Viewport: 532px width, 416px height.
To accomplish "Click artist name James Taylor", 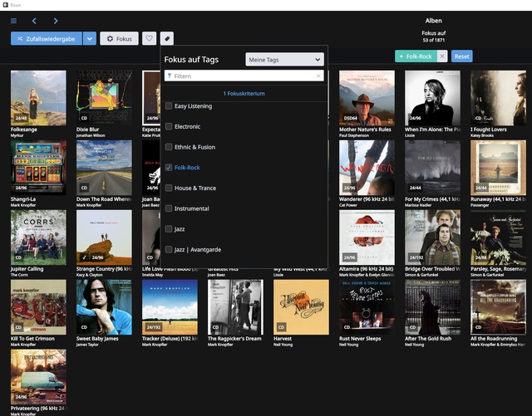I will 87,345.
